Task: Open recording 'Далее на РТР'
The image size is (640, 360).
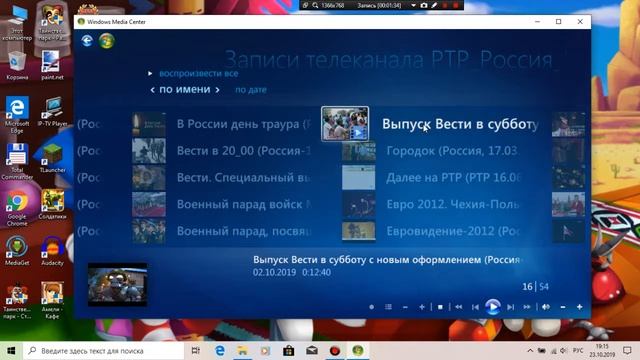Action: [453, 178]
